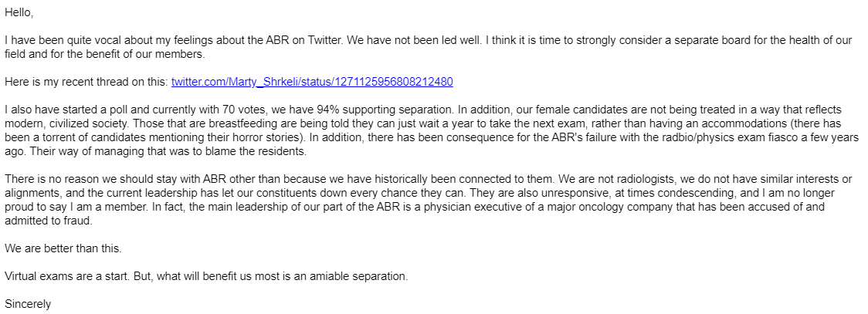The image size is (868, 314).
Task: Click the "I have been quite vocal" opening
Action: point(70,39)
